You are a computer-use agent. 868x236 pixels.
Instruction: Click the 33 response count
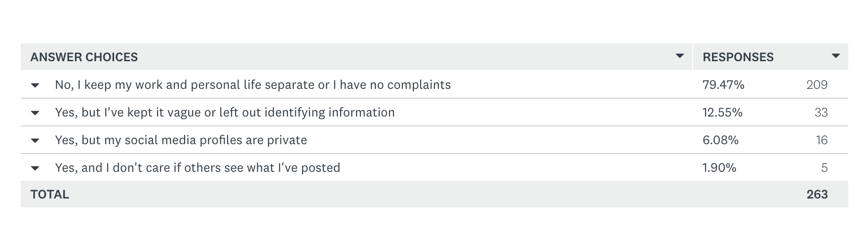(821, 113)
